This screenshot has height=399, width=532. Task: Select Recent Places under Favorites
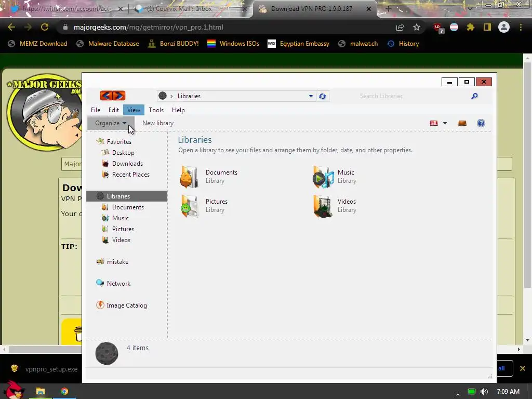(130, 175)
